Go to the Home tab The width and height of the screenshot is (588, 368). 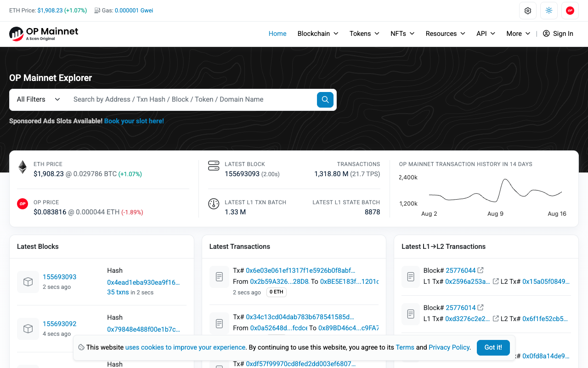[277, 34]
